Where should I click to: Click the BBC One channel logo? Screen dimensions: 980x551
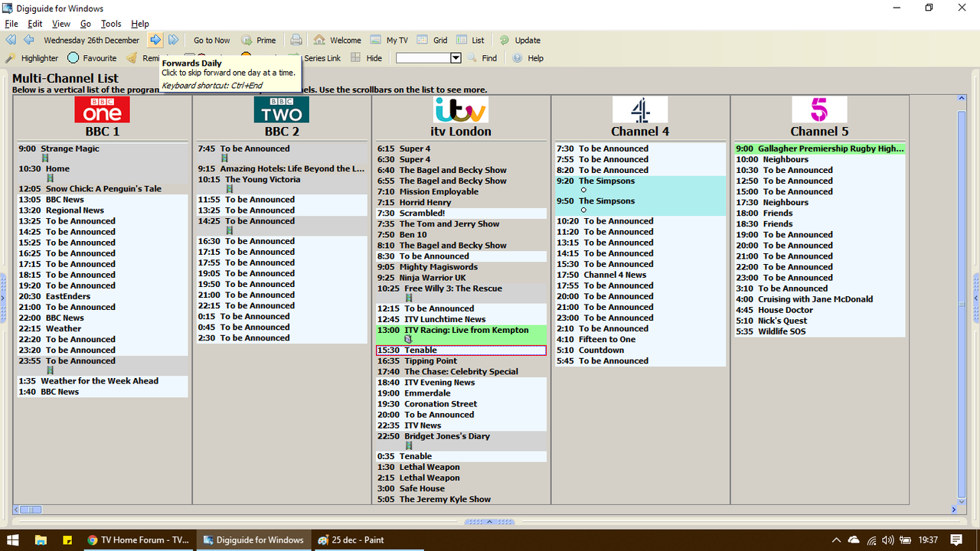tap(102, 109)
